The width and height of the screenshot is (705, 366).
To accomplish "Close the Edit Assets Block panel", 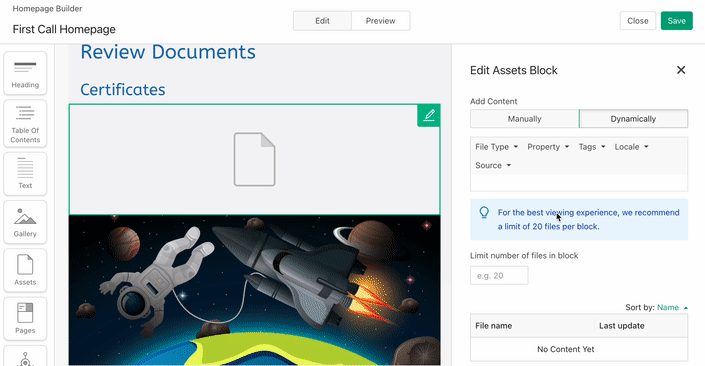I will [x=681, y=70].
